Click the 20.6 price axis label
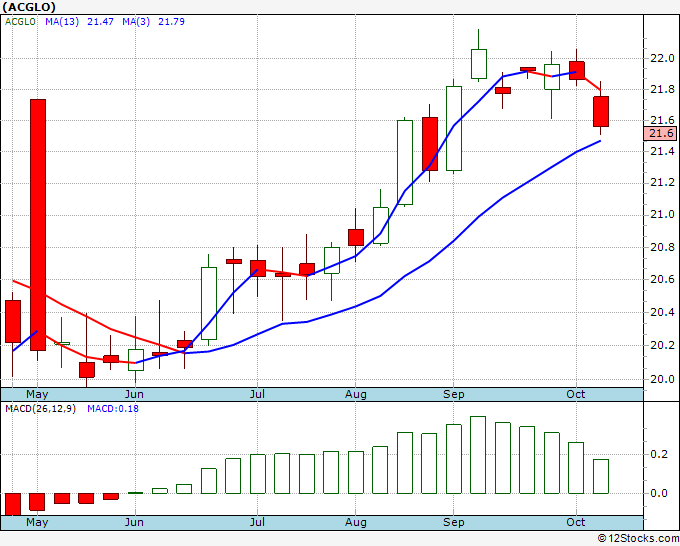Screen dimensions: 680x546 pyautogui.click(x=662, y=279)
